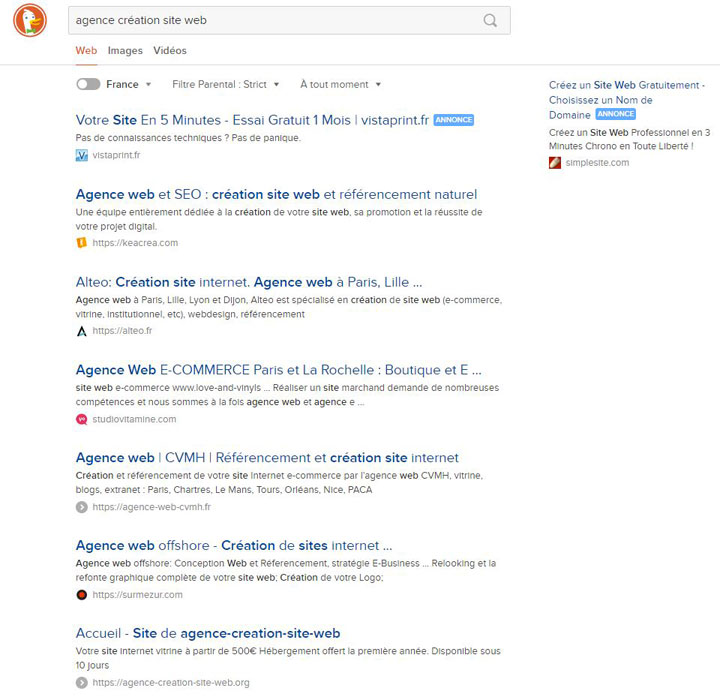Click the snippet "Pas de connaissances techniques"
This screenshot has height=700, width=720.
point(188,138)
